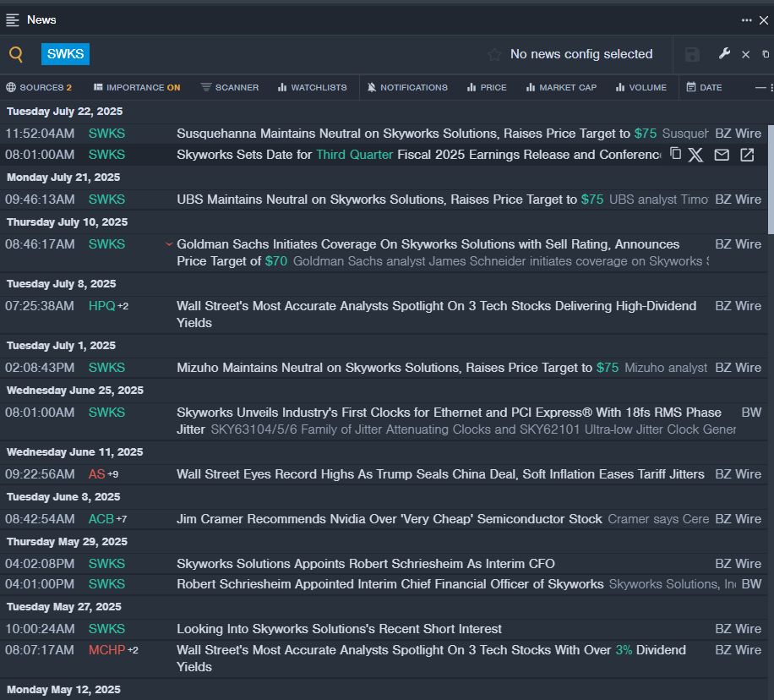The width and height of the screenshot is (774, 700).
Task: Select Looking Into Skyworks Short Interest headline
Action: coord(339,629)
